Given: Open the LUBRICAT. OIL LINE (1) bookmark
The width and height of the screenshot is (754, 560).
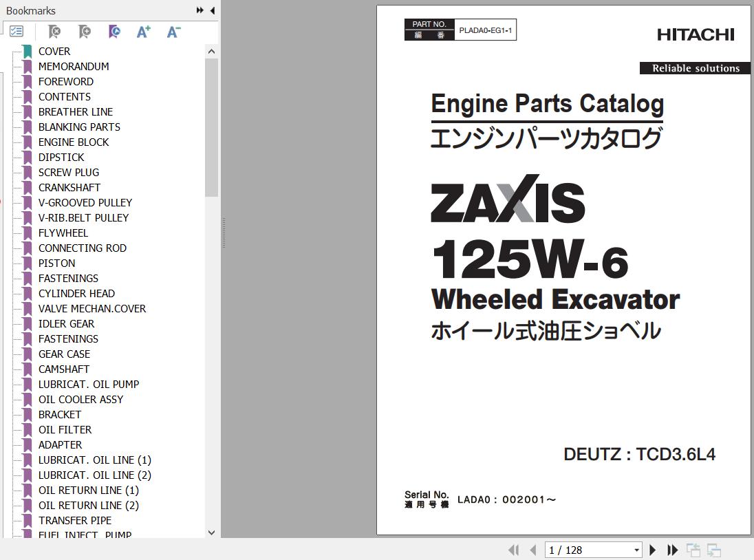Looking at the screenshot, I should 95,460.
